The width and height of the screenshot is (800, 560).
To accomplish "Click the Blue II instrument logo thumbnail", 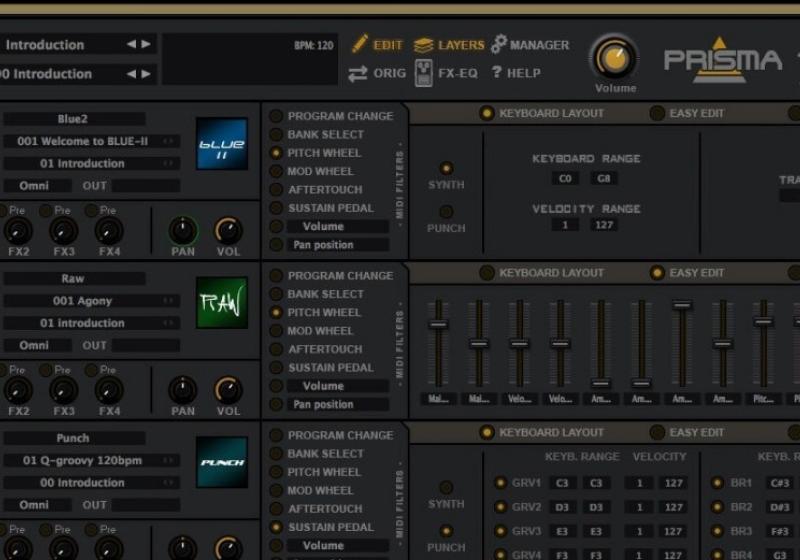I will [222, 144].
